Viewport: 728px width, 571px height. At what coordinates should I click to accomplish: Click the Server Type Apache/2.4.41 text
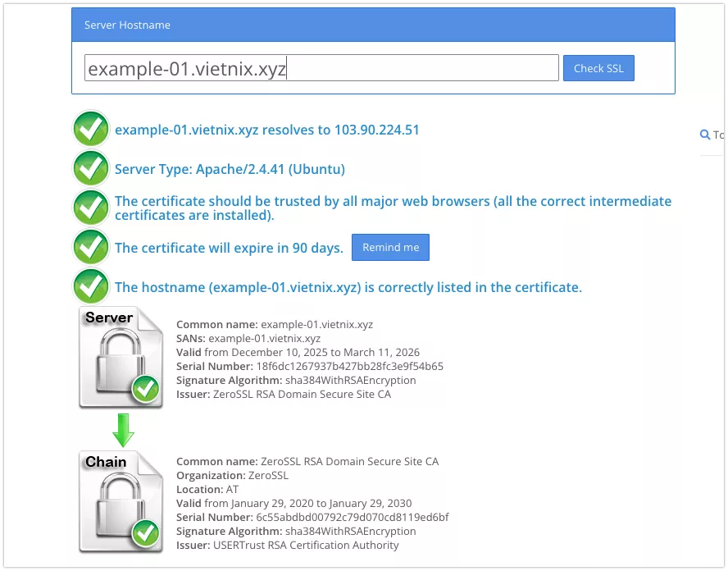pos(230,169)
